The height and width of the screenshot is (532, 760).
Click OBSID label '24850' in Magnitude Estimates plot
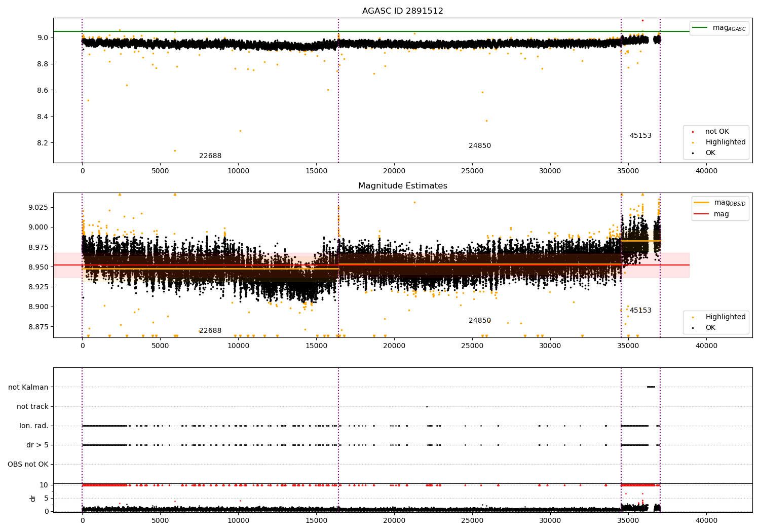480,320
